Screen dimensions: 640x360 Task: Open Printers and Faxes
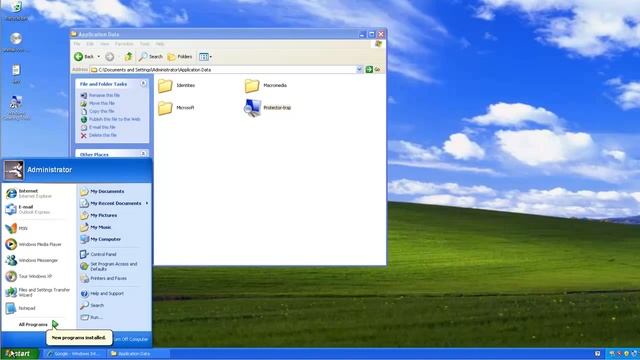(103, 278)
